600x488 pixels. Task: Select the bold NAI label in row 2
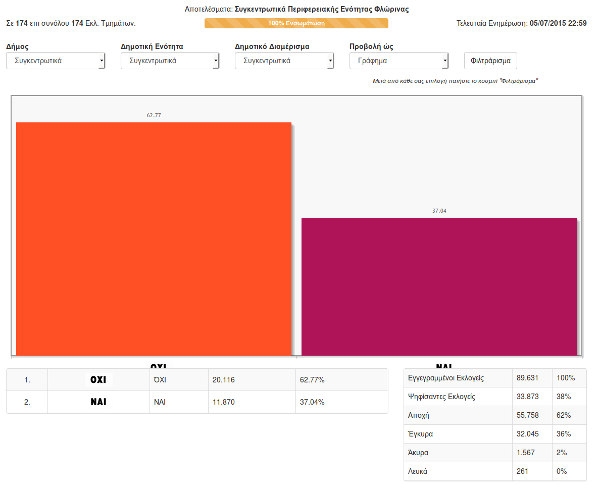(98, 401)
